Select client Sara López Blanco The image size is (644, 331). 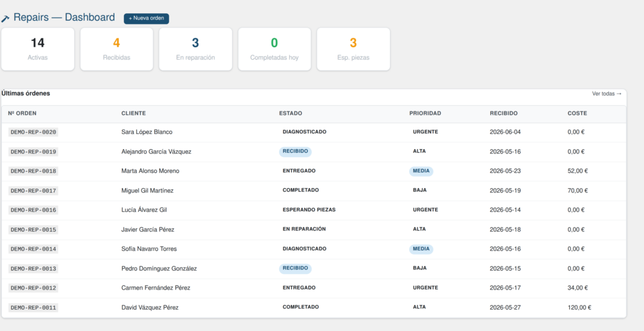(x=147, y=132)
